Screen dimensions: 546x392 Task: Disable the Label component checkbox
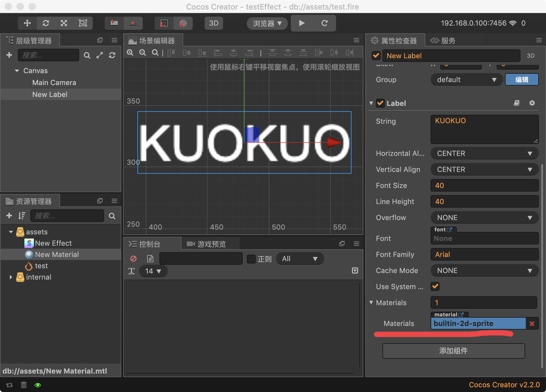(x=380, y=103)
